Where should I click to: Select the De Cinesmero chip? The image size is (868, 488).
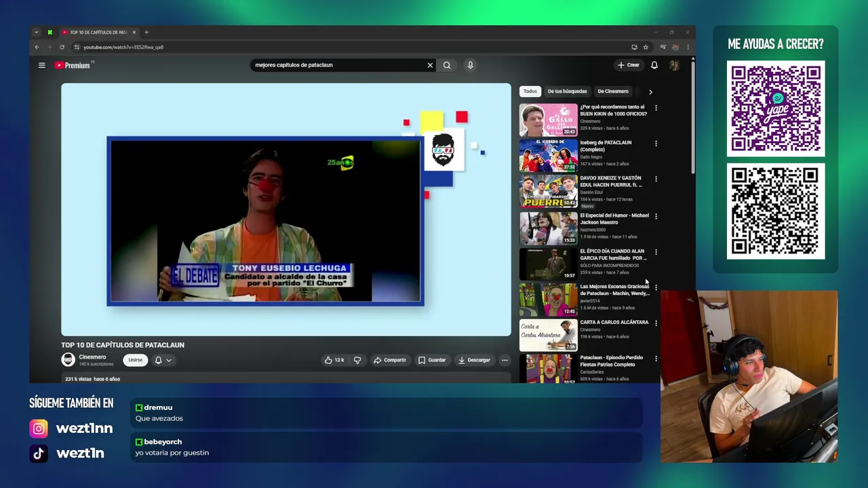click(x=613, y=91)
